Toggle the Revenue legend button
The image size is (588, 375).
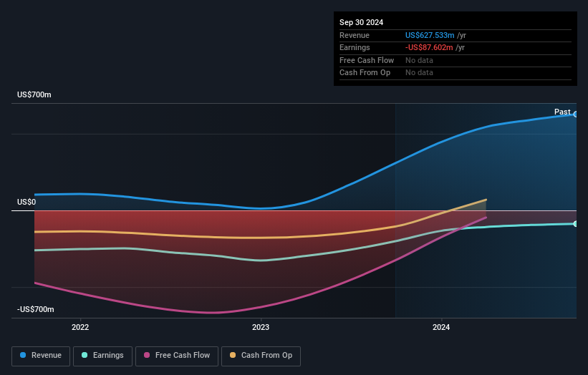(x=41, y=356)
